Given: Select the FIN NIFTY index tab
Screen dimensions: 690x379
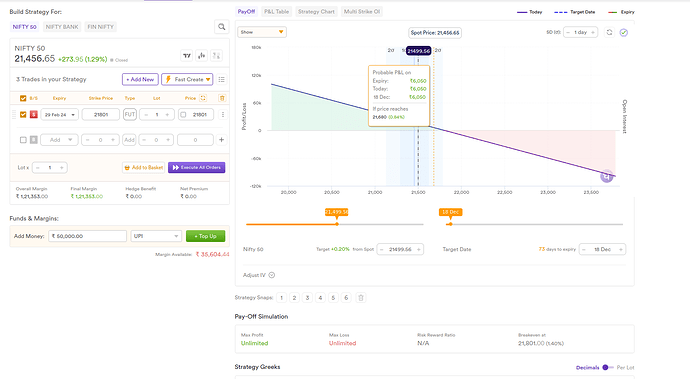Looking at the screenshot, I should click(x=100, y=27).
